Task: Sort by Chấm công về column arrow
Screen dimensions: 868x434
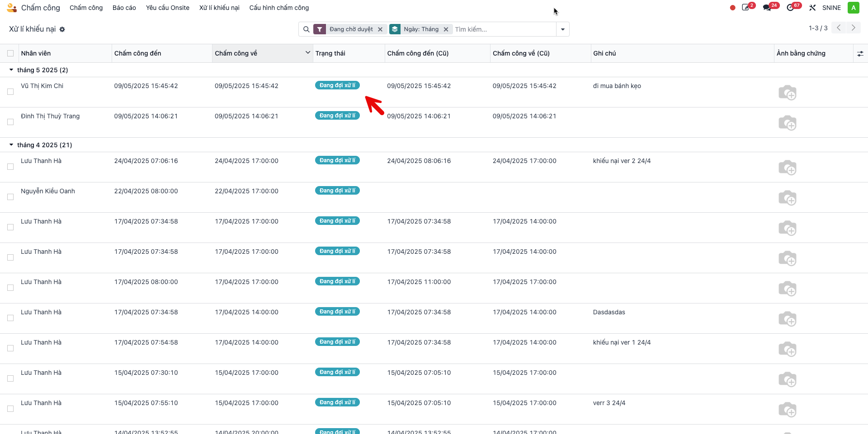Action: [308, 53]
